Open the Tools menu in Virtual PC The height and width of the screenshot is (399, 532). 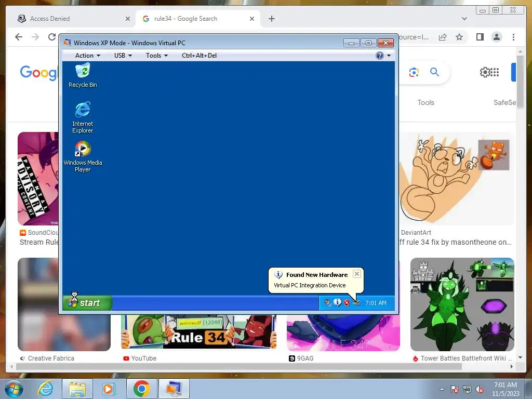click(157, 55)
